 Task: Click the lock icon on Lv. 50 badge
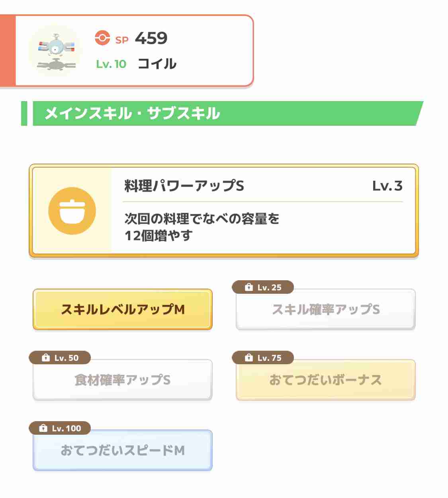tap(46, 357)
